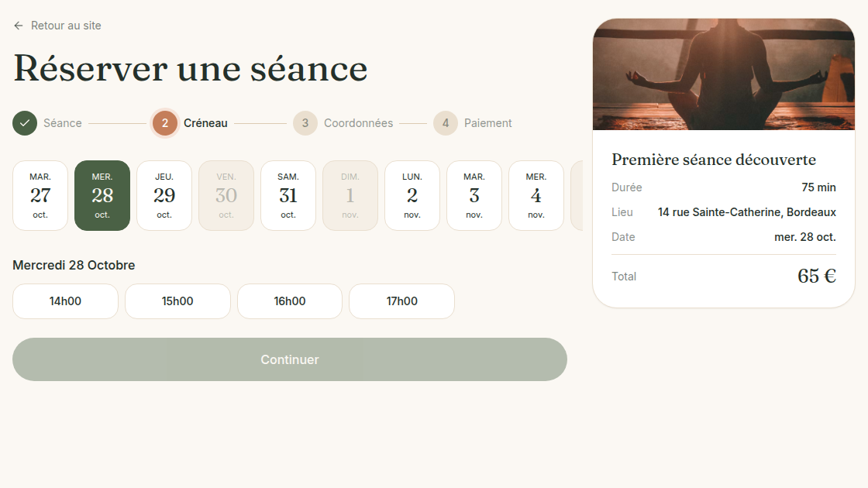Click the '75 min' duration value
Viewport: 868px width, 488px height.
pos(818,187)
